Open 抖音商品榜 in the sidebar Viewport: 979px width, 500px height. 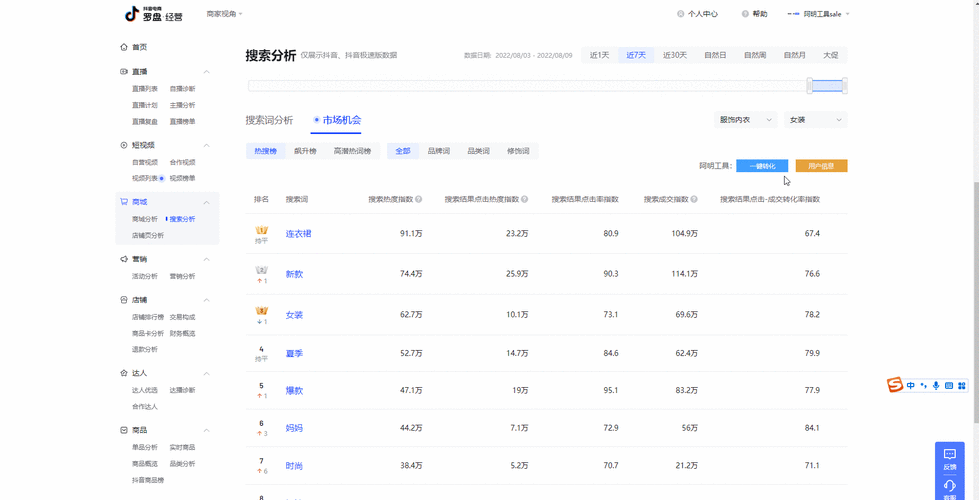pyautogui.click(x=147, y=480)
